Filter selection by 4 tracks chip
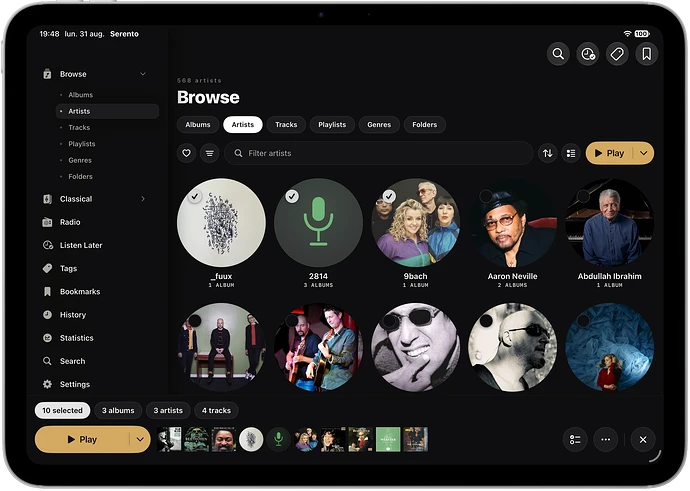The width and height of the screenshot is (690, 491). pos(217,410)
